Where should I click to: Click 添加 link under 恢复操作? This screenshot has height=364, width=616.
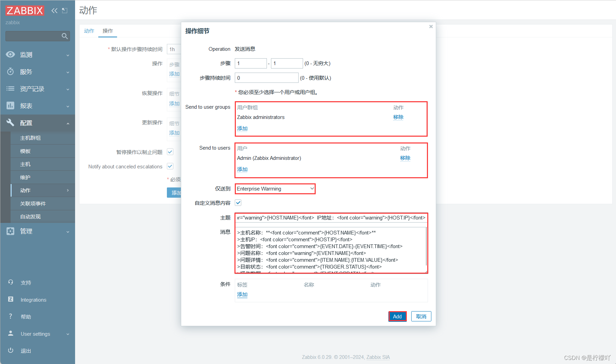(x=174, y=103)
